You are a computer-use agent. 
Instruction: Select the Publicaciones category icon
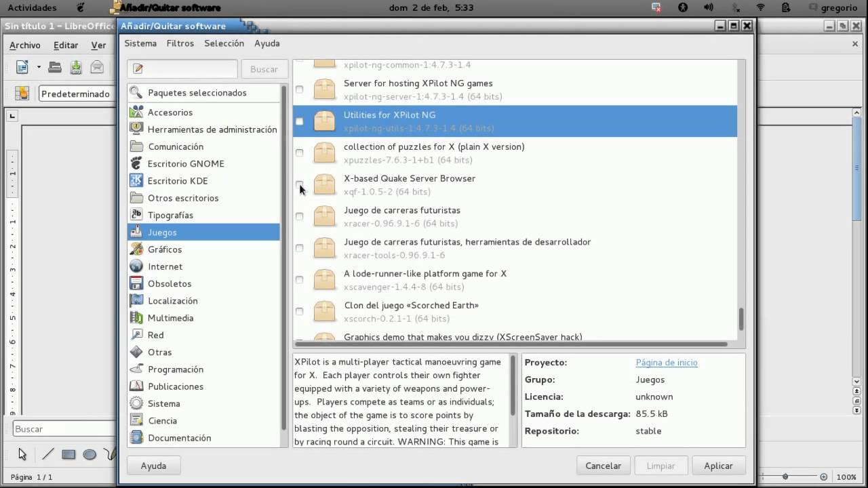[x=136, y=386]
